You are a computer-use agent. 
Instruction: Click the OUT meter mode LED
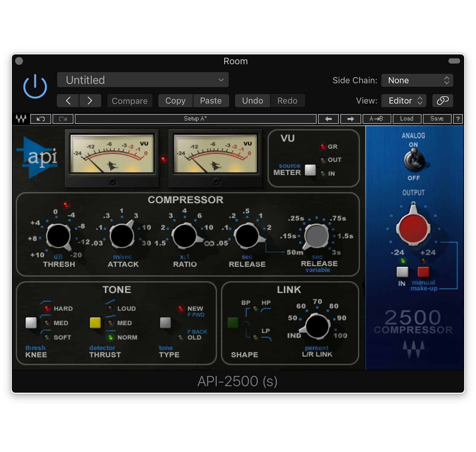pyautogui.click(x=323, y=160)
